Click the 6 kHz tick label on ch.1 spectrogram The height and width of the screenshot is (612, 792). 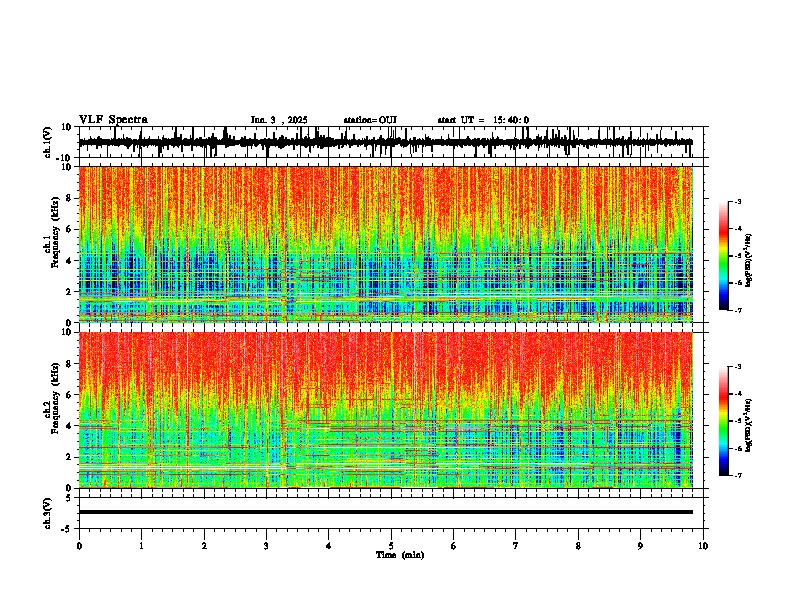pyautogui.click(x=70, y=230)
